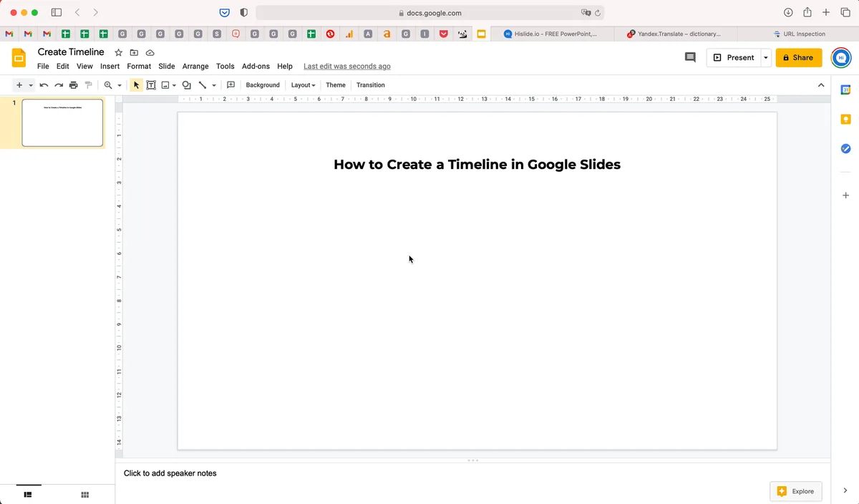Open the Explore panel button
Viewport: 859px width, 504px height.
pyautogui.click(x=796, y=491)
